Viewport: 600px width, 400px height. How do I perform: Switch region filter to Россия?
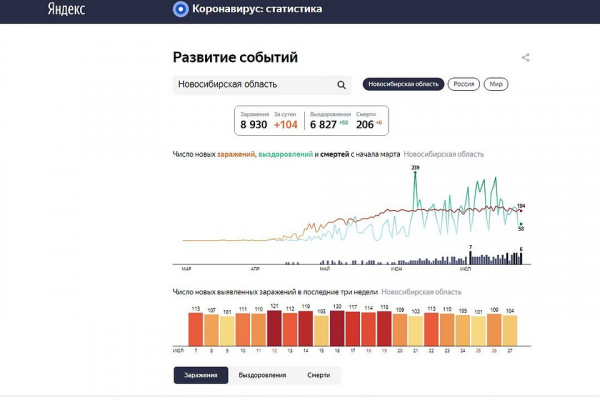pos(463,85)
